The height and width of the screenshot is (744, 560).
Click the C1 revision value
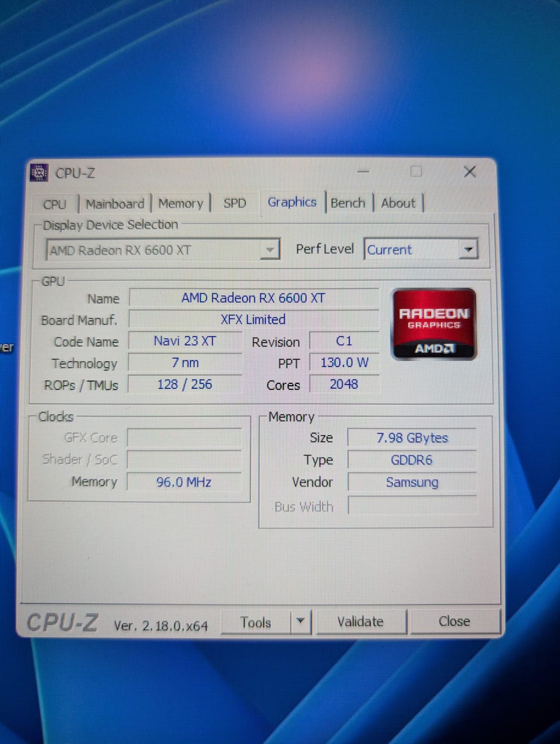(x=344, y=341)
